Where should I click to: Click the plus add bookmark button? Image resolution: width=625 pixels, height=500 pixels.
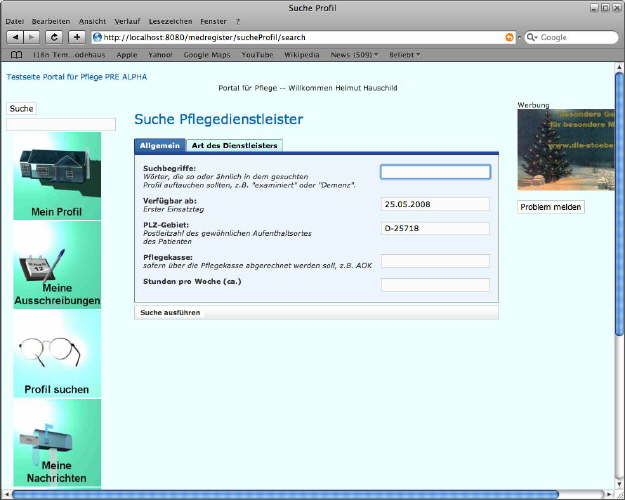point(76,37)
